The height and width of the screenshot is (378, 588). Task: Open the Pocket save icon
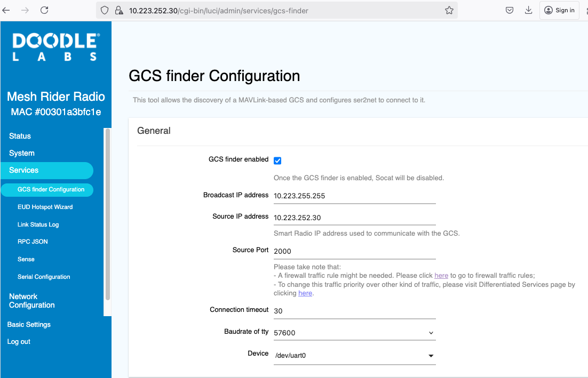(x=509, y=10)
